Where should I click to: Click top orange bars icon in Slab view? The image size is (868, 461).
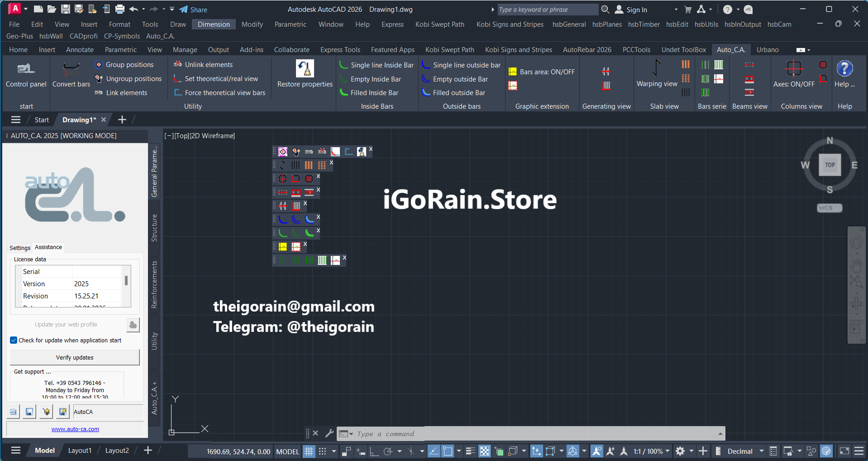coord(686,65)
